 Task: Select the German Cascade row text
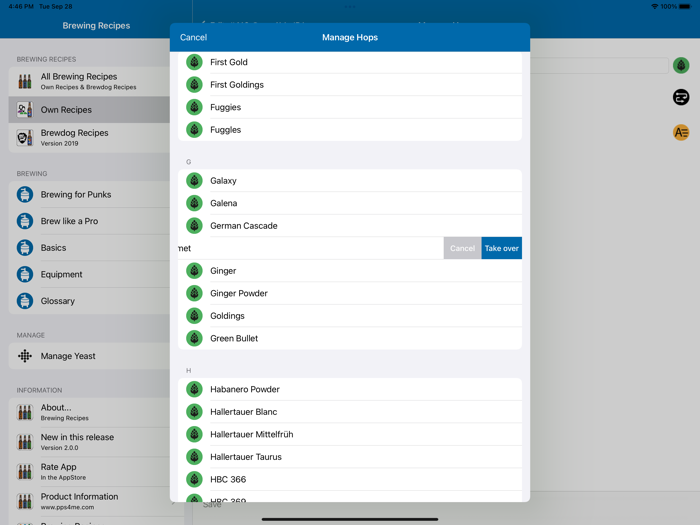(x=244, y=226)
